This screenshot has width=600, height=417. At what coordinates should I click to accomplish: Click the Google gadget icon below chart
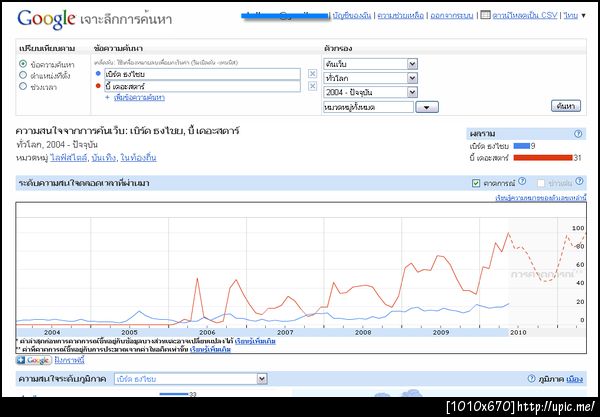pyautogui.click(x=34, y=360)
